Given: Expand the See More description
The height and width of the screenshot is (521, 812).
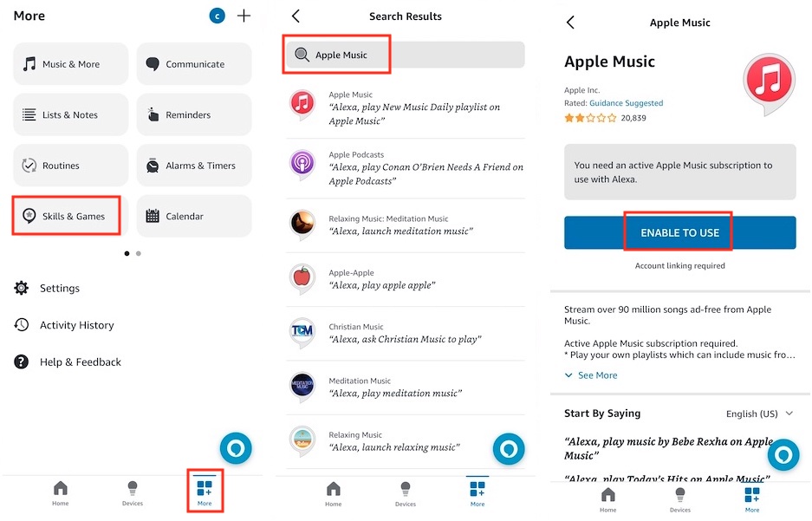Looking at the screenshot, I should tap(591, 375).
